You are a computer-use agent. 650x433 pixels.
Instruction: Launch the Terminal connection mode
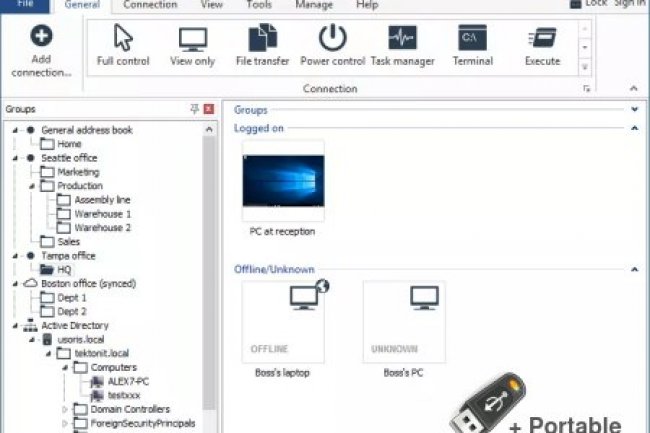471,45
